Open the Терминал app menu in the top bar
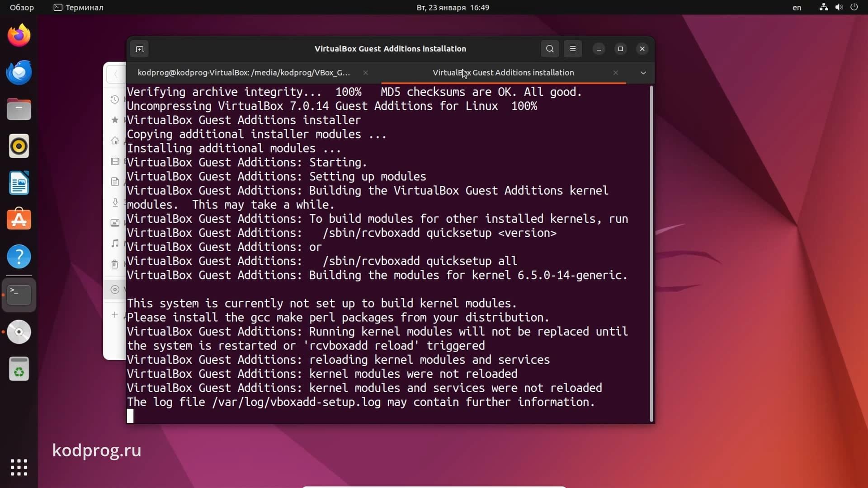Viewport: 868px width, 488px height. click(79, 7)
